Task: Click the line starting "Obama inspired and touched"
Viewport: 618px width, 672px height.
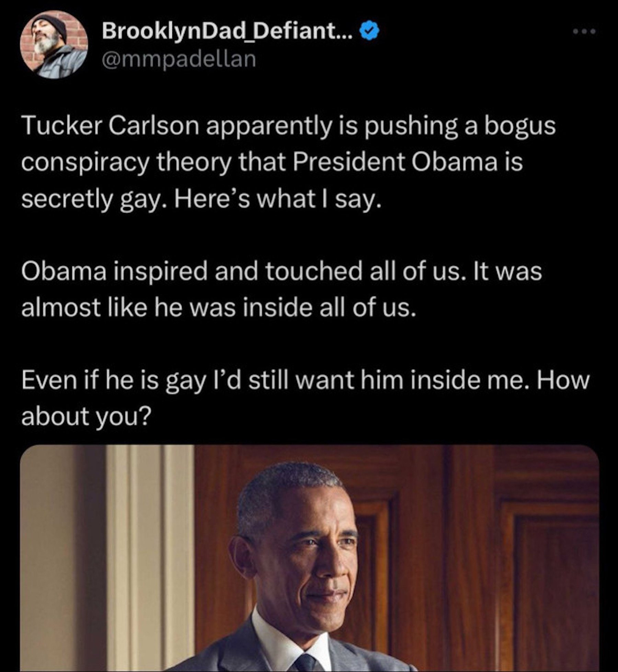Action: tap(282, 271)
